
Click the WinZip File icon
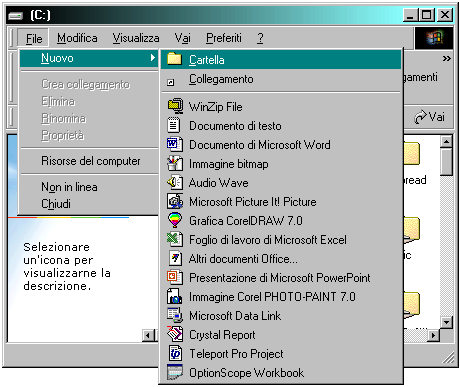click(x=175, y=107)
